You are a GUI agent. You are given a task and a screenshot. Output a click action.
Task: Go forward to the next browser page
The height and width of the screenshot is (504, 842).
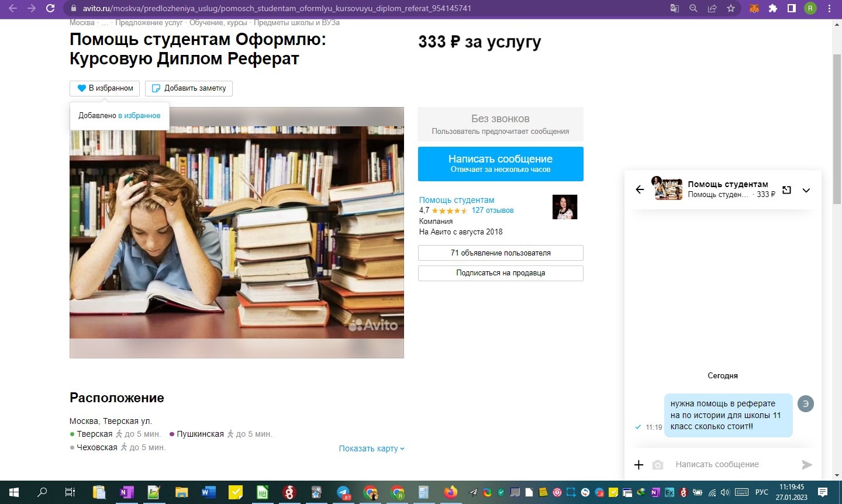tap(32, 8)
